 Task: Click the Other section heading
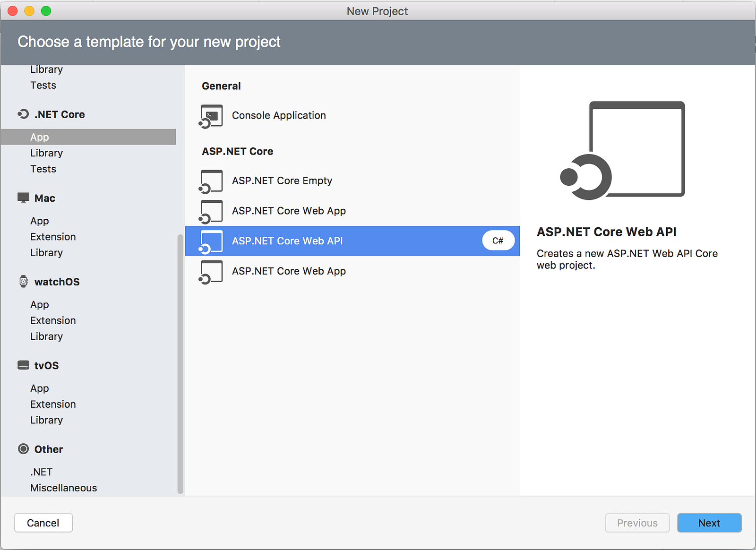(49, 449)
